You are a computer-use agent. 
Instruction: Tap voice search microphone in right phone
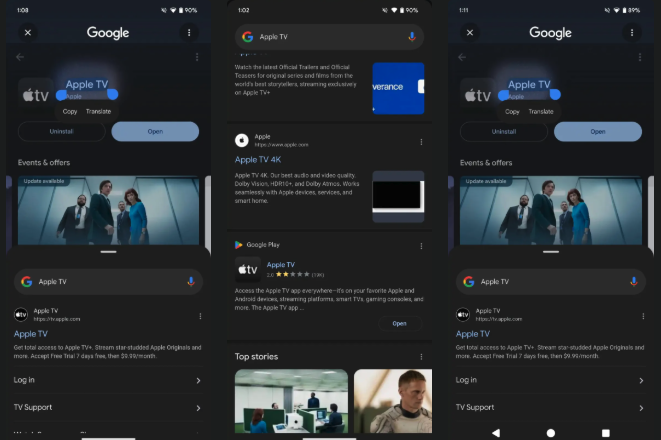(634, 282)
